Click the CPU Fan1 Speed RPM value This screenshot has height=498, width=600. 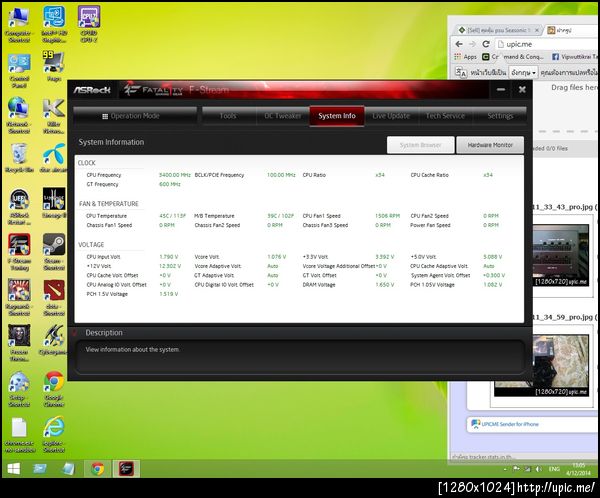click(387, 216)
